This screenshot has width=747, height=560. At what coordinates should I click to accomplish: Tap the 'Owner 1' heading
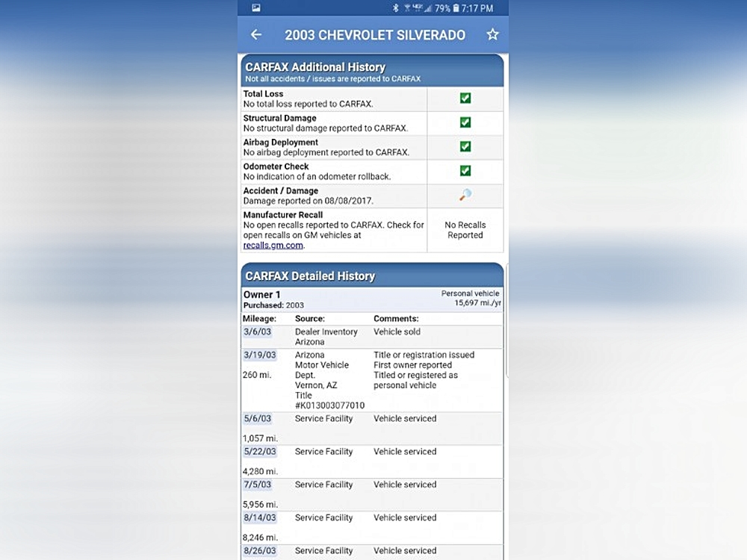click(262, 294)
